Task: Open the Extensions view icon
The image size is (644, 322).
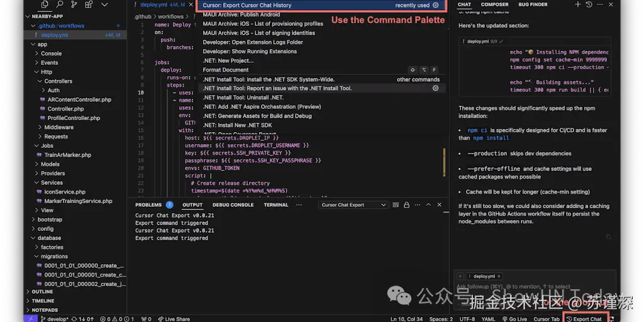Action: tap(88, 5)
